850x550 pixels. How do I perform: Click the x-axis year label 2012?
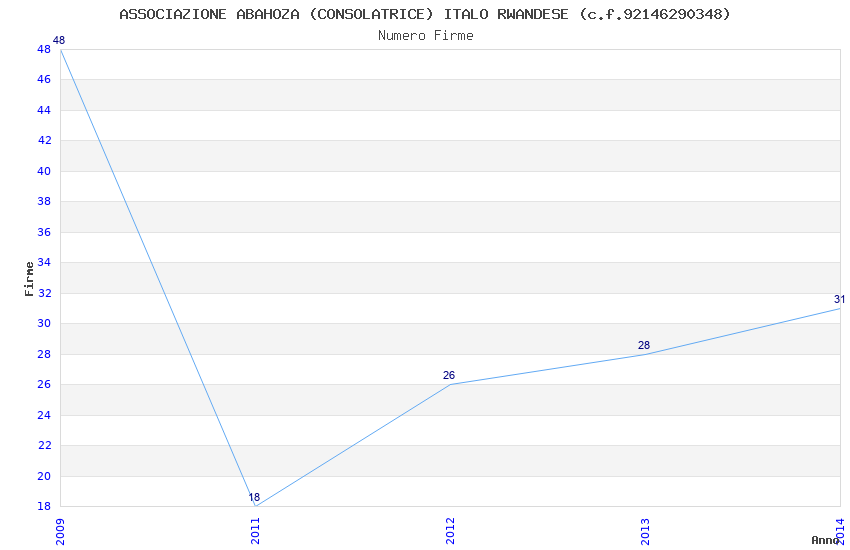pyautogui.click(x=450, y=532)
